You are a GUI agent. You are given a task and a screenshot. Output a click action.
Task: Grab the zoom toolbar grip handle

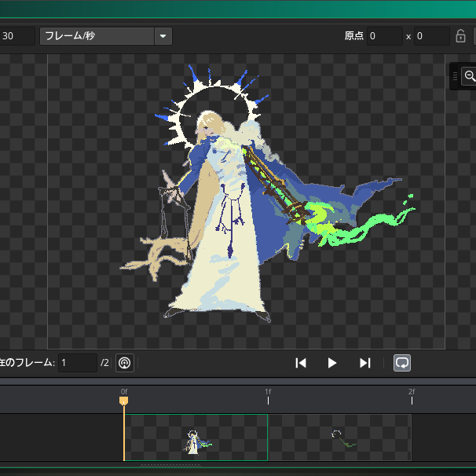(456, 76)
